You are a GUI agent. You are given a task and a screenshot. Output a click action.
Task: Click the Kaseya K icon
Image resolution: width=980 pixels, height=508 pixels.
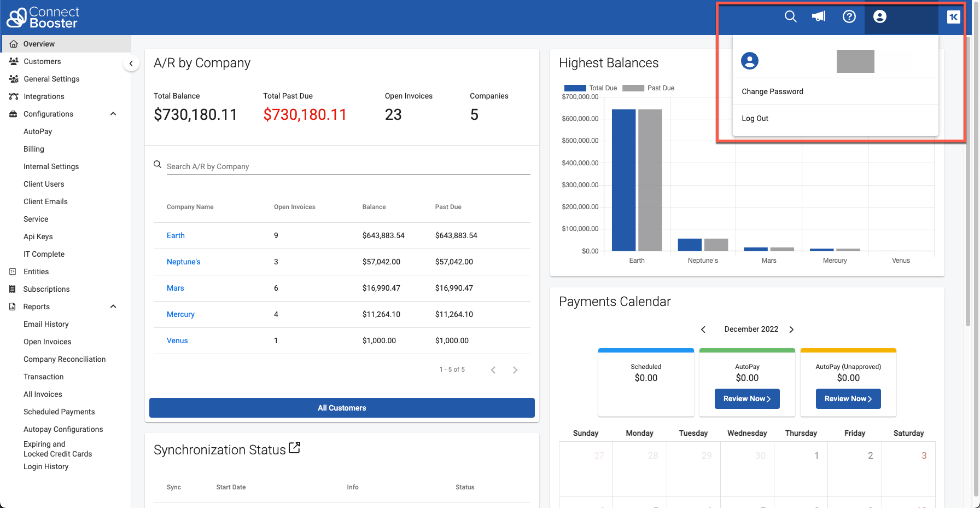(x=953, y=17)
